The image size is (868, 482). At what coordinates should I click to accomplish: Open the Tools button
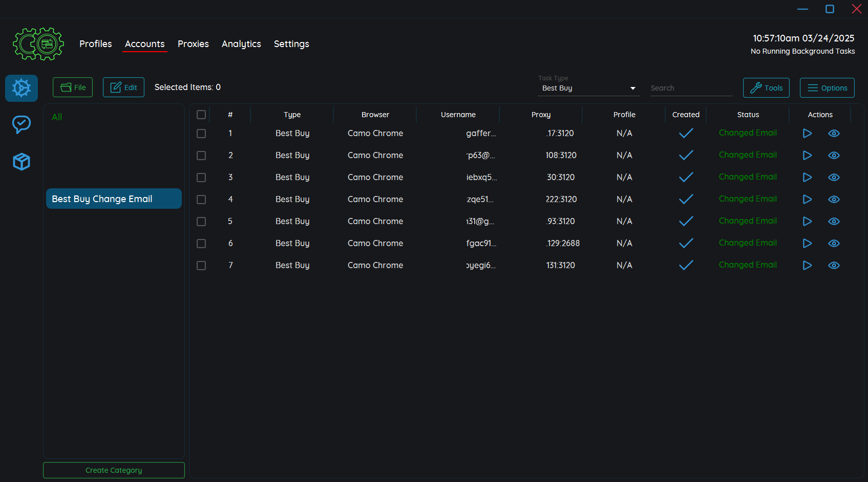coord(766,87)
